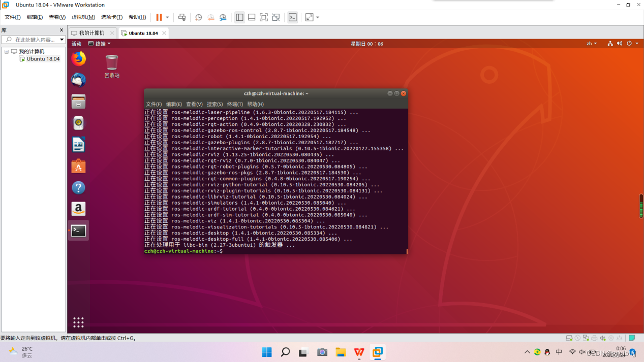This screenshot has width=644, height=362.
Task: Toggle the console view button
Action: point(293,17)
